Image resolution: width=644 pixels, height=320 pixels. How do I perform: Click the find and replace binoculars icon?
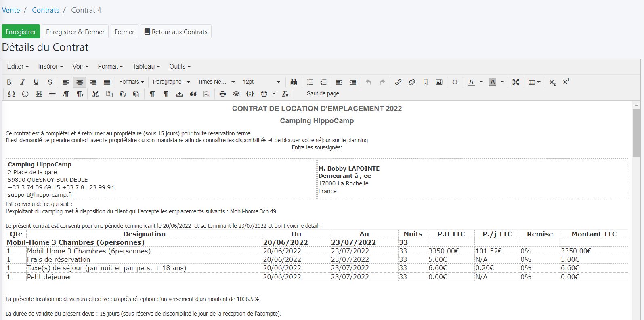pos(294,82)
